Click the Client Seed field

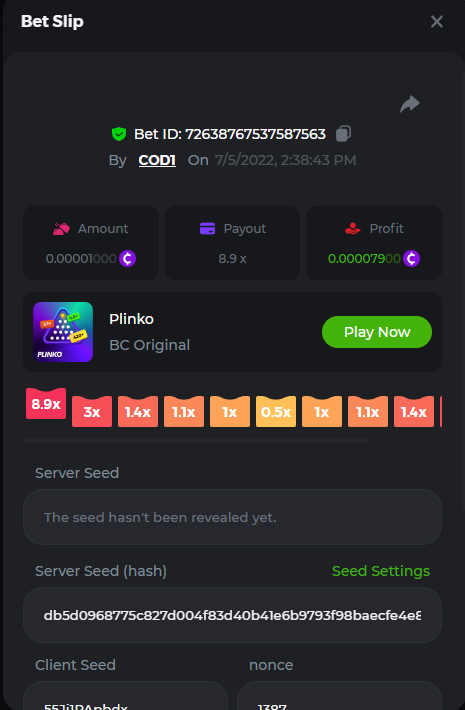[125, 696]
